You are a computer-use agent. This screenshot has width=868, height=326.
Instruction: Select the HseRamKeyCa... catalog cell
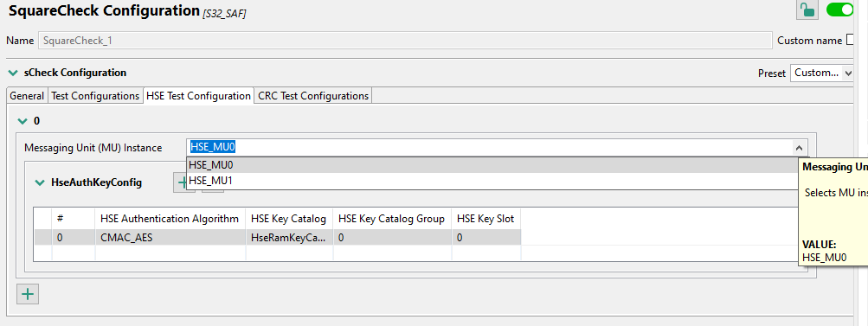[x=289, y=238]
